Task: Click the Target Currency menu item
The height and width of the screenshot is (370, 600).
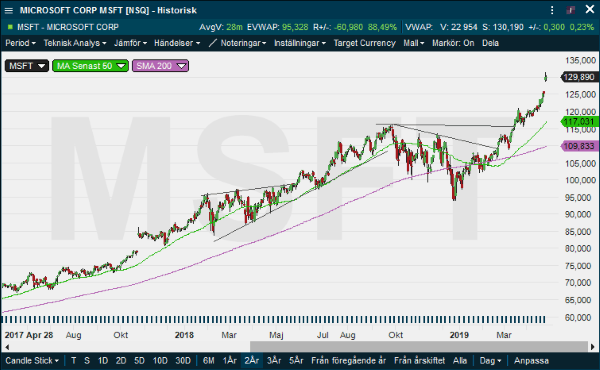Action: pos(364,43)
